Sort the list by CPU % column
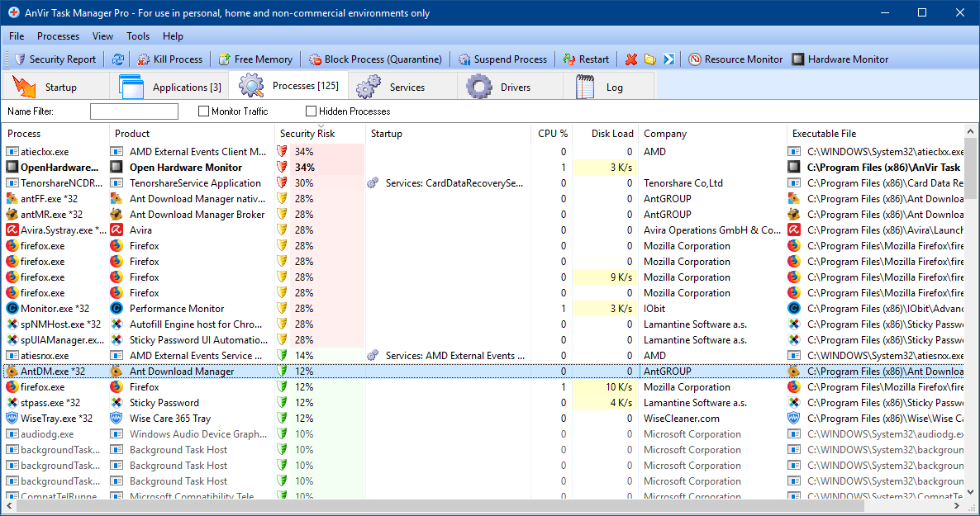The height and width of the screenshot is (516, 980). pyautogui.click(x=552, y=134)
